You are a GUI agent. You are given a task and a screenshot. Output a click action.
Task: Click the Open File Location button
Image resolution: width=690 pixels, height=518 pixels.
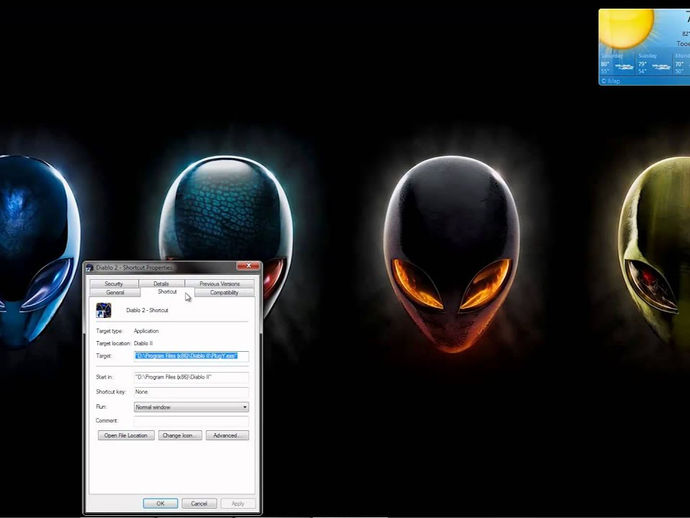126,435
